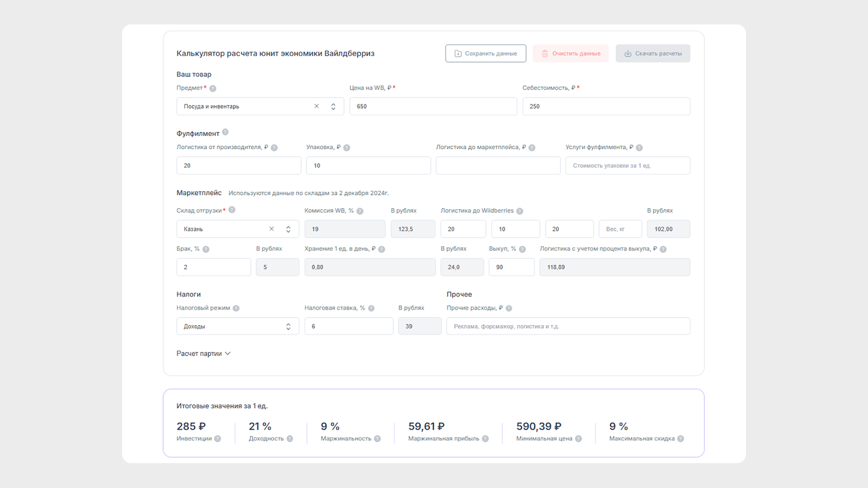Click help icon for Хранение 1 ед. в день
The width and height of the screenshot is (868, 488).
click(381, 249)
